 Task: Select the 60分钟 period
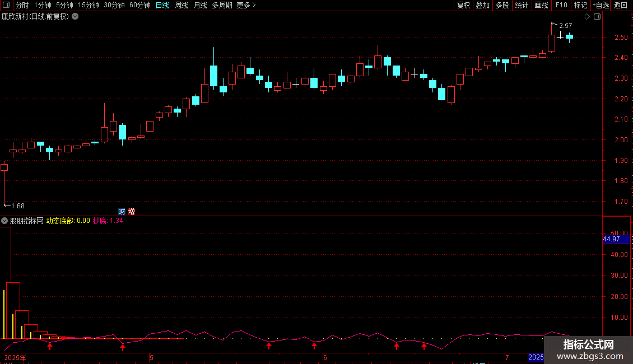click(x=140, y=5)
